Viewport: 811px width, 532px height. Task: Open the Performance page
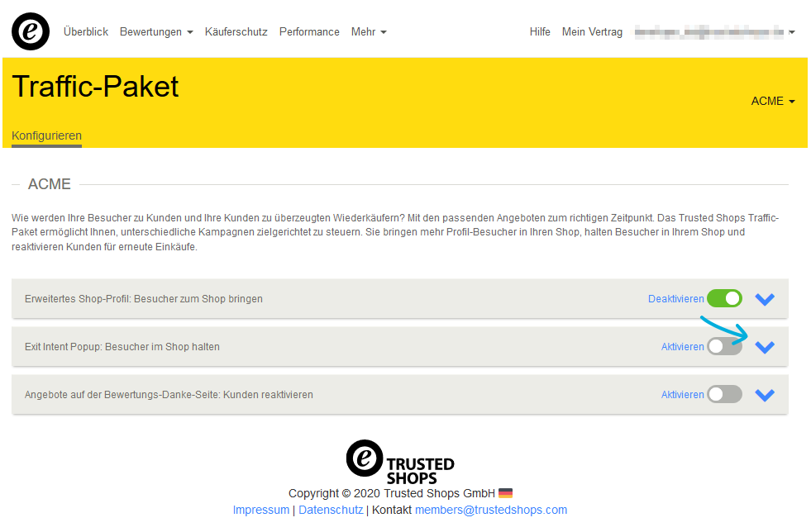(309, 31)
